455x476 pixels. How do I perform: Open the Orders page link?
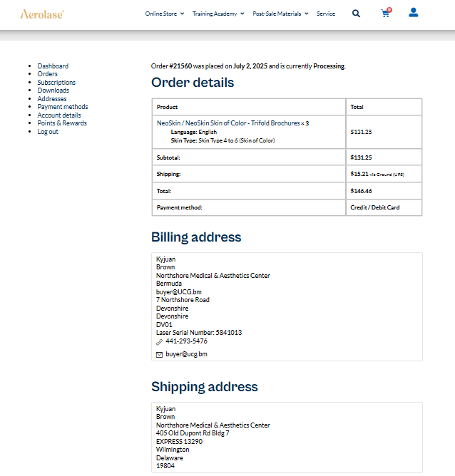[x=48, y=74]
